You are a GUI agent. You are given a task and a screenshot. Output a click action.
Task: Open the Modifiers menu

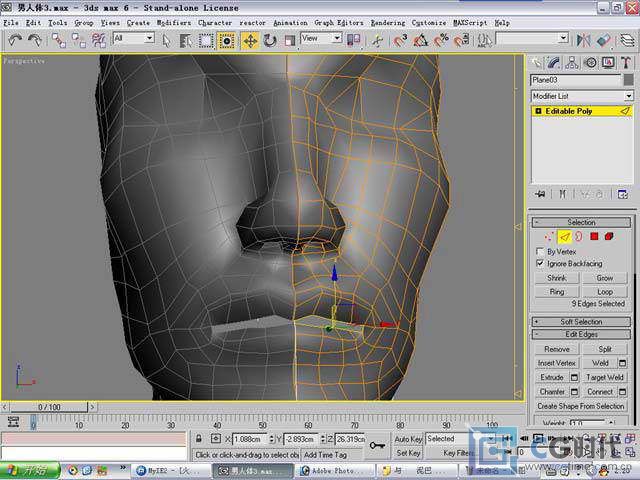click(173, 23)
